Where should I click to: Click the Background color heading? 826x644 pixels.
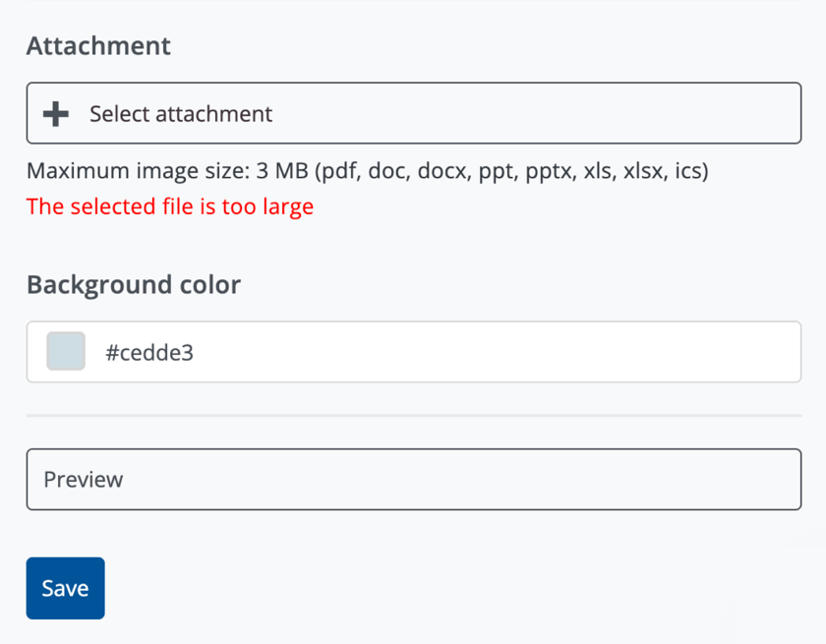(134, 284)
